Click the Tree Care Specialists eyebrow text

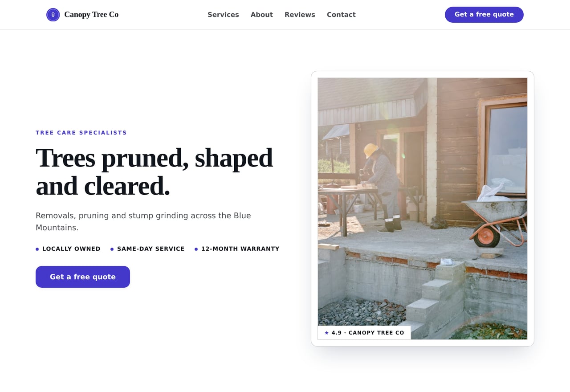click(x=81, y=133)
